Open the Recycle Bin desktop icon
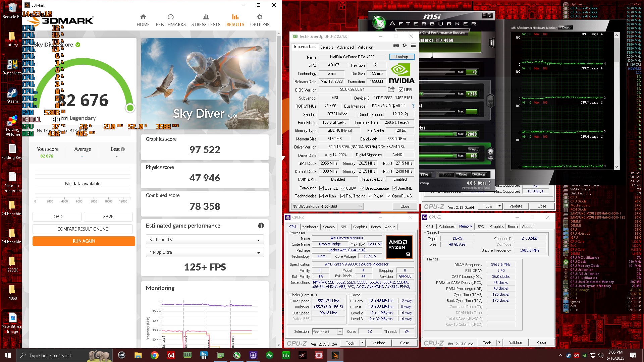 12,11
